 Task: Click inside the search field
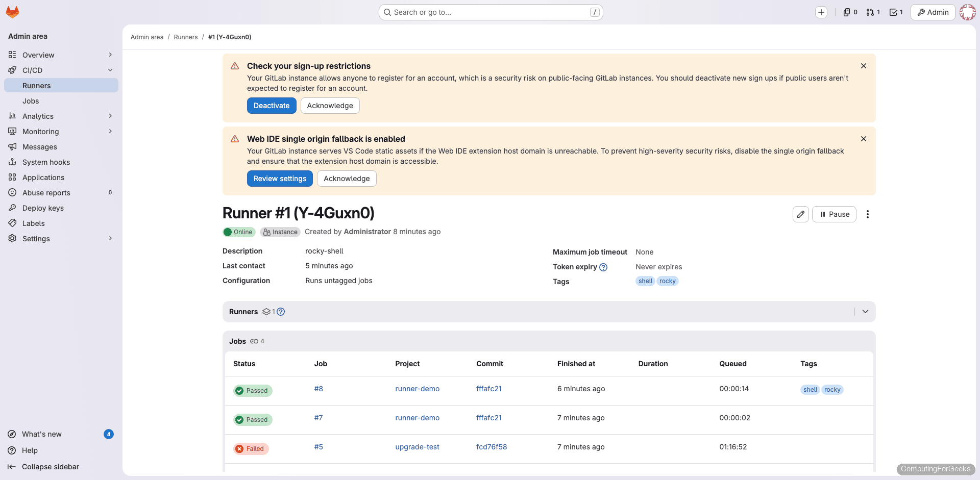click(x=490, y=12)
